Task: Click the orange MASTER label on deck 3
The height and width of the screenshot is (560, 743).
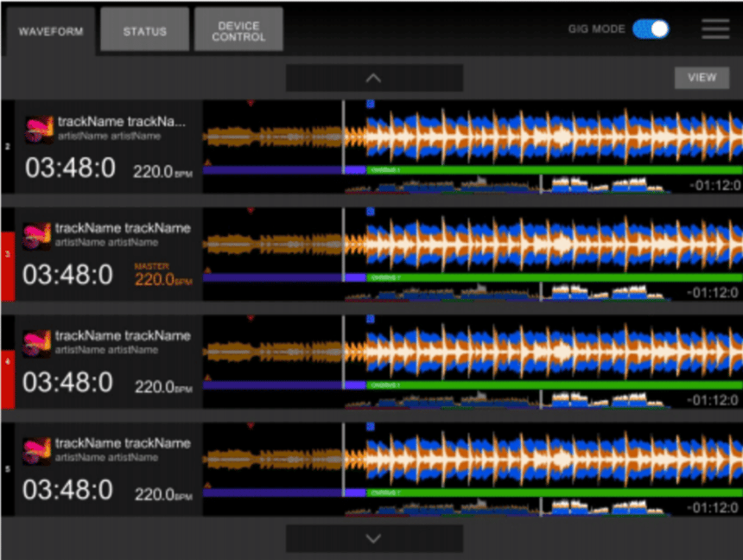Action: click(x=151, y=266)
